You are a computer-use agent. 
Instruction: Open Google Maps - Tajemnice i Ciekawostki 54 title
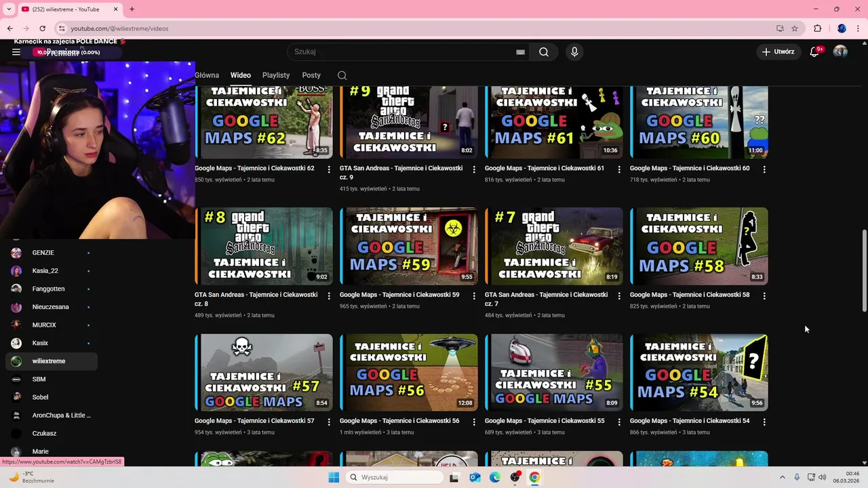coord(690,421)
